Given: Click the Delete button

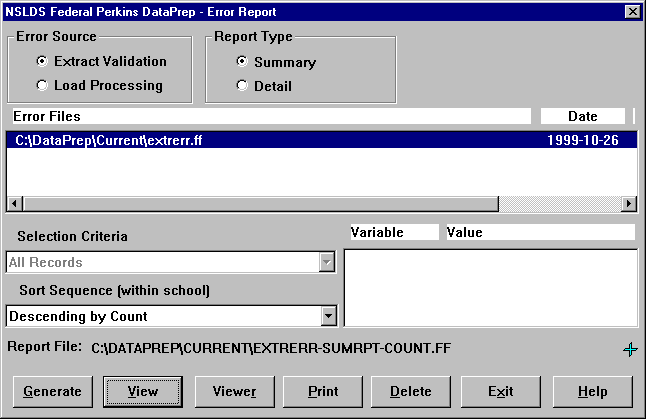Looking at the screenshot, I should click(x=411, y=391).
